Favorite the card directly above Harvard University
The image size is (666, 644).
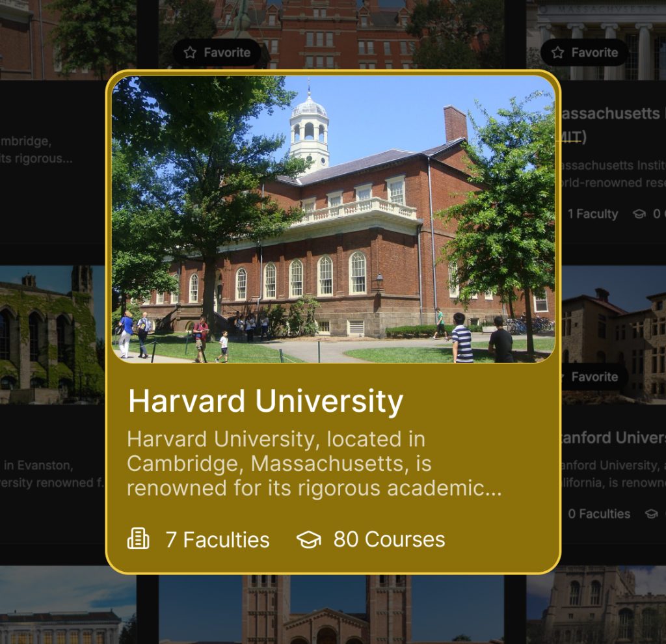(217, 53)
